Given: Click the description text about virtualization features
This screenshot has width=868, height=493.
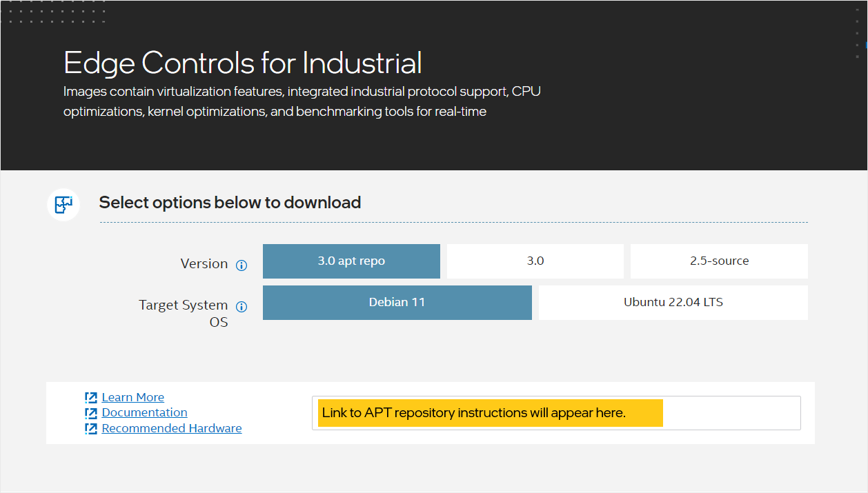Looking at the screenshot, I should [x=302, y=101].
